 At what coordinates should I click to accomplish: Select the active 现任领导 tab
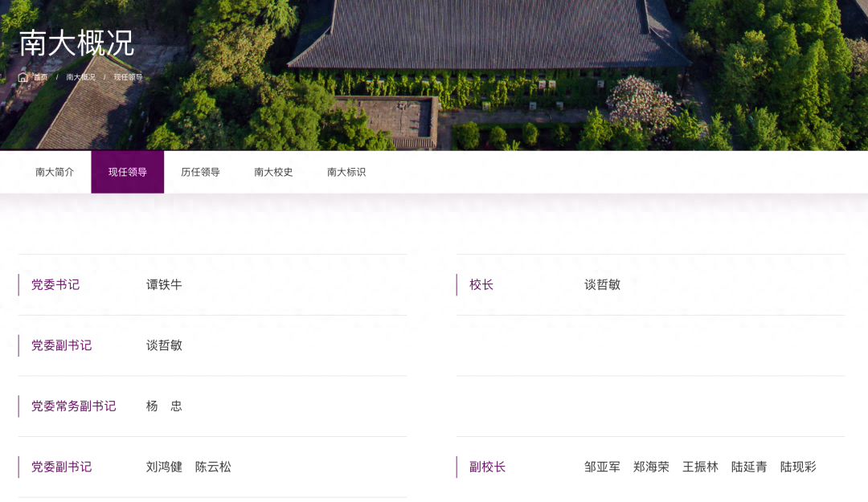point(127,172)
